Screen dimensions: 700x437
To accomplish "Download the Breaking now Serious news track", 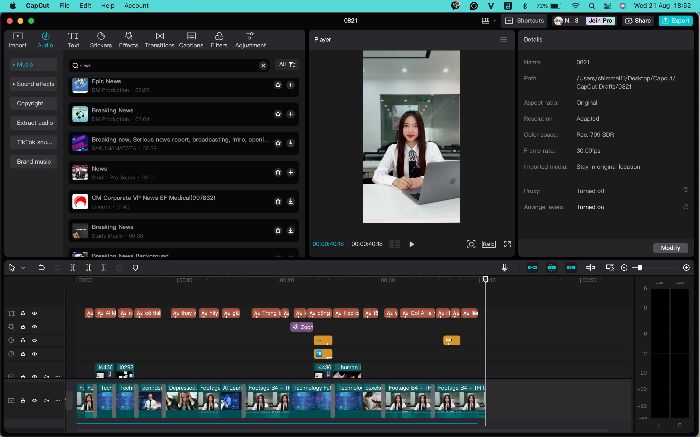I will pyautogui.click(x=291, y=143).
